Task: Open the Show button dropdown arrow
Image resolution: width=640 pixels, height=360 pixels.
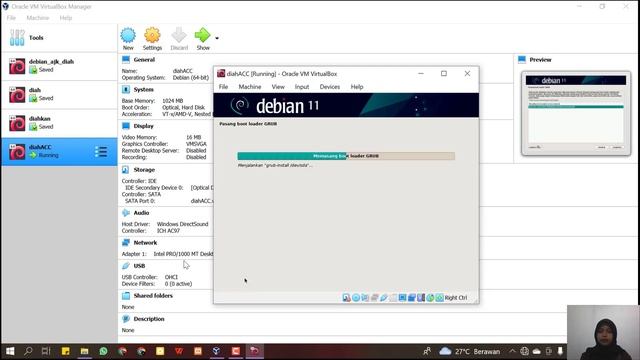Action: (x=217, y=38)
